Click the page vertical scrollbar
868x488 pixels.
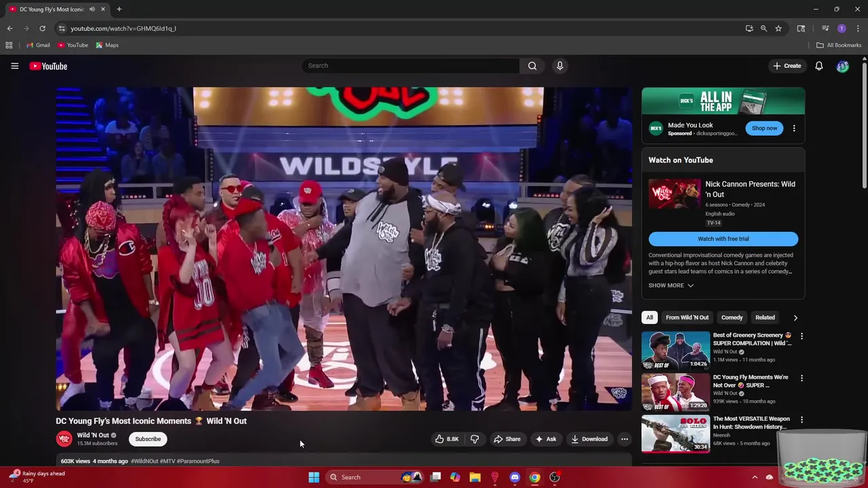[864, 125]
